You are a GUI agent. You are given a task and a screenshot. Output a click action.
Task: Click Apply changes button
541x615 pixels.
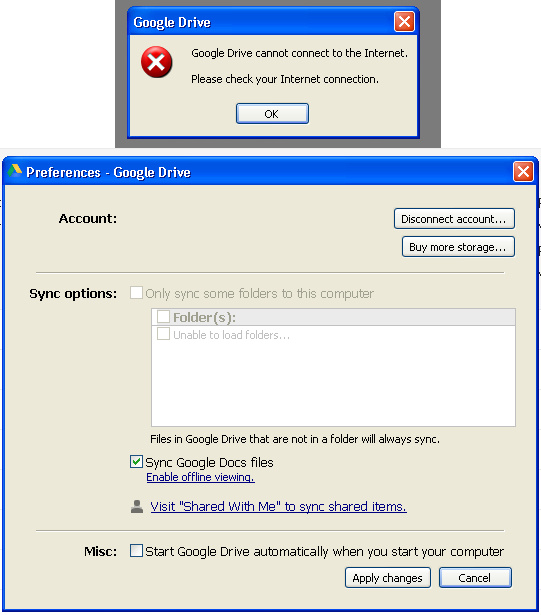(x=388, y=578)
